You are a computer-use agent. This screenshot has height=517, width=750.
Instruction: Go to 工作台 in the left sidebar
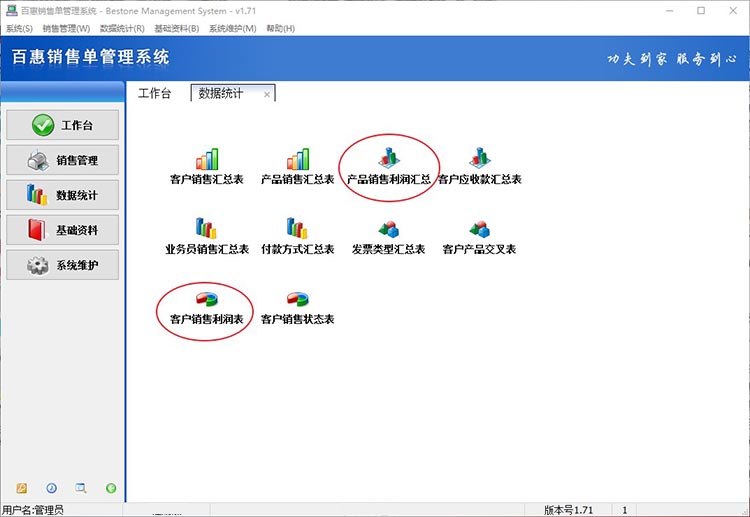tap(63, 125)
